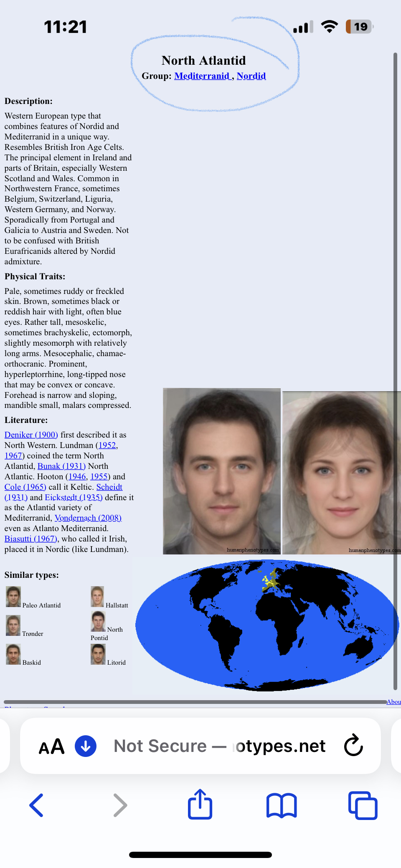Show open tabs overview icon
Image resolution: width=401 pixels, height=868 pixels.
click(363, 805)
